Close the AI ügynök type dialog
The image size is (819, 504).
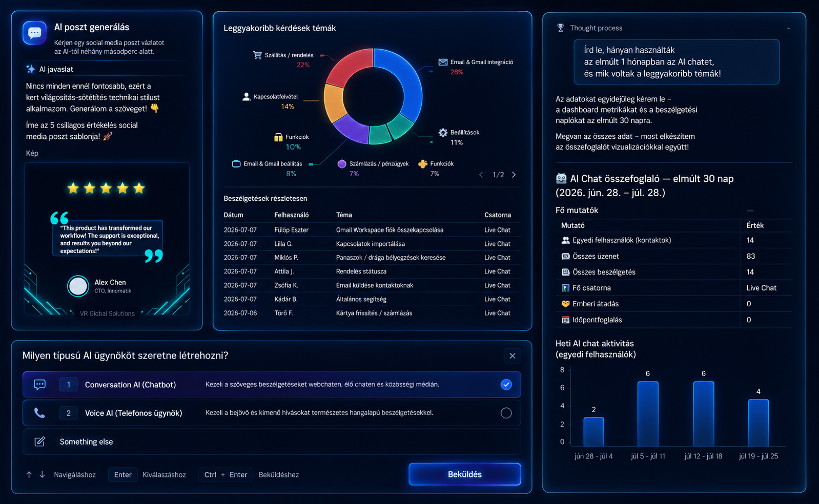(x=513, y=356)
